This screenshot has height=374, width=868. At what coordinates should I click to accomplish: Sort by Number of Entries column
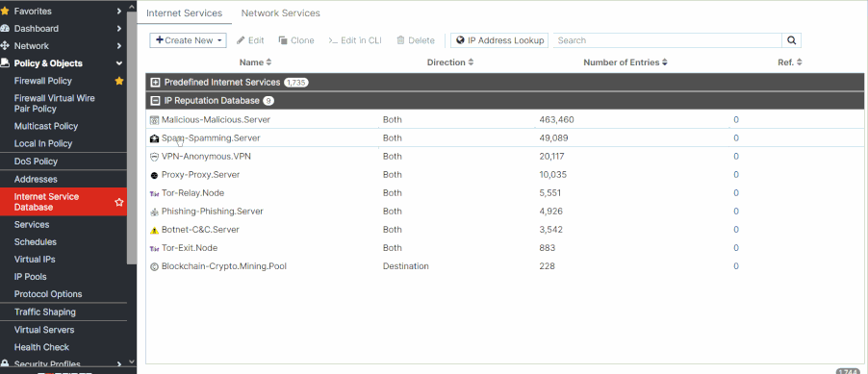coord(625,62)
